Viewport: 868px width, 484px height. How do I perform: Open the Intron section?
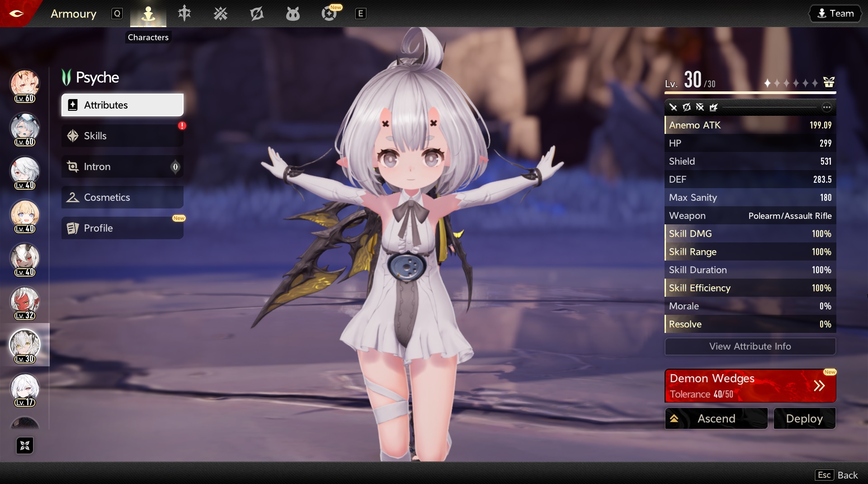tap(123, 166)
